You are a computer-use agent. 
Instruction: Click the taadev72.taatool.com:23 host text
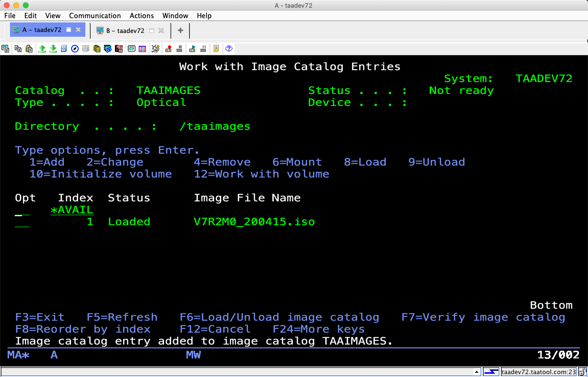click(539, 372)
